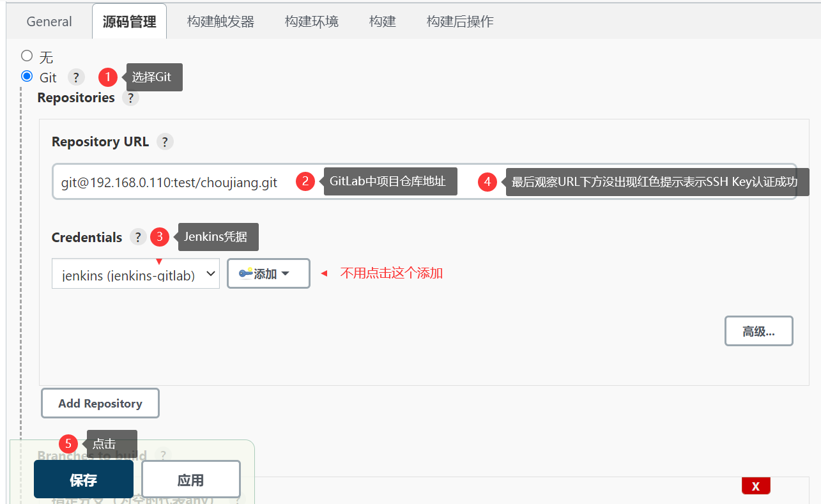Select the 无 (None) radio button
Viewport: 821px width, 504px height.
[27, 56]
